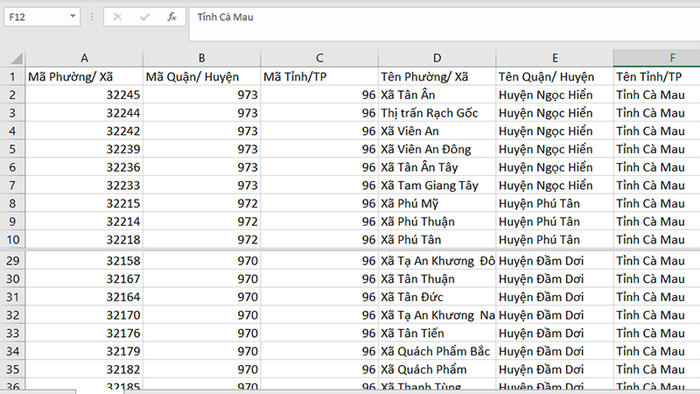Select row 5 header
The image size is (700, 394).
pyautogui.click(x=12, y=149)
